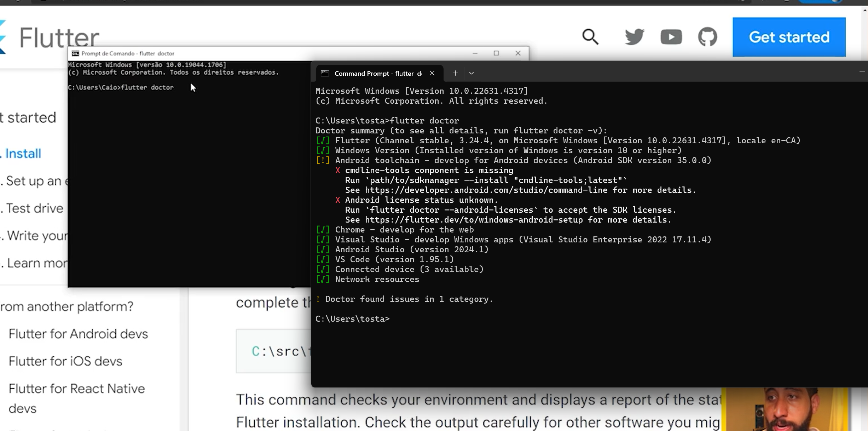The height and width of the screenshot is (431, 868).
Task: Click the 'Chrome - develop for the web' line
Action: [395, 230]
